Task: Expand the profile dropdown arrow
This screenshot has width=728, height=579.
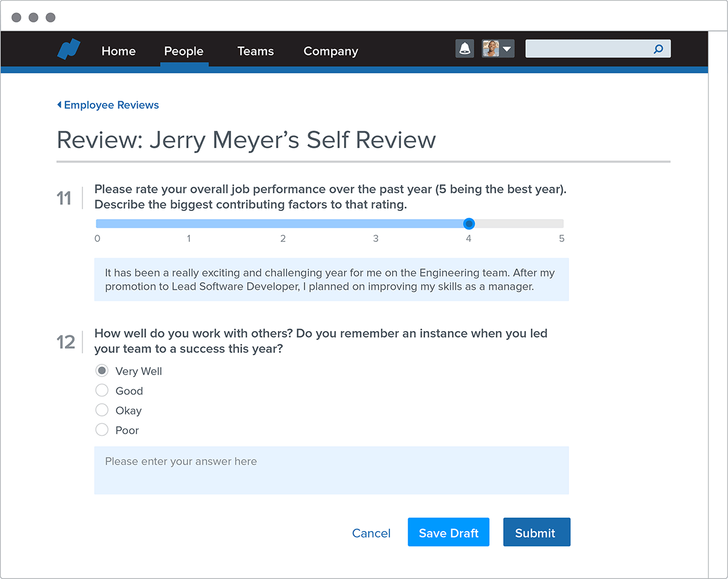Action: [x=507, y=49]
